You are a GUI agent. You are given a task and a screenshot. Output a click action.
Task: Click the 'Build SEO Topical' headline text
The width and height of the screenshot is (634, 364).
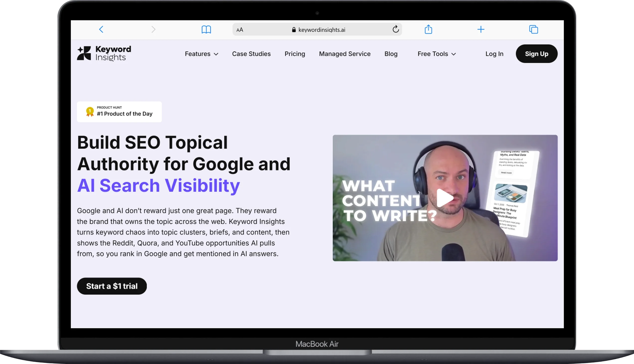152,142
